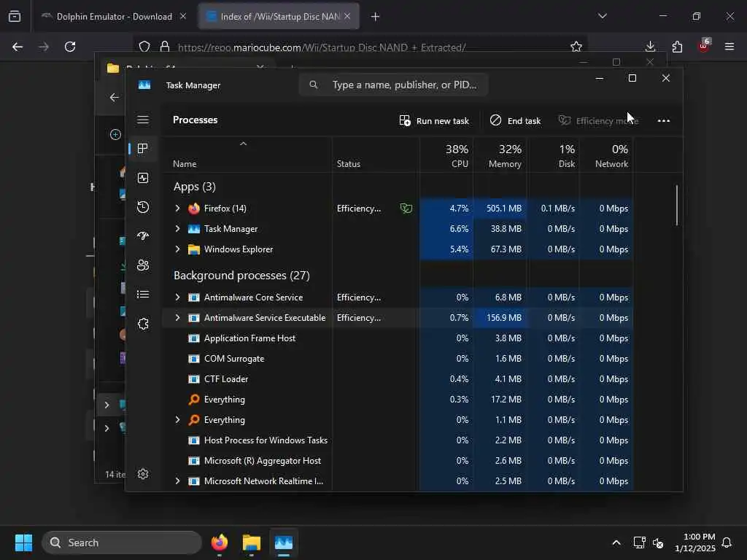Screen dimensions: 747x560
Task: Bookmark this page with the star icon
Action: pos(576,47)
